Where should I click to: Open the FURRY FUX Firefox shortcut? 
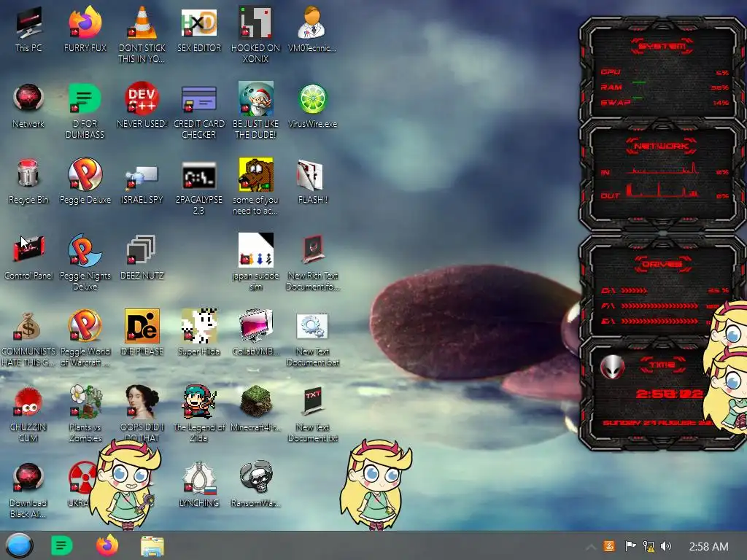click(85, 29)
